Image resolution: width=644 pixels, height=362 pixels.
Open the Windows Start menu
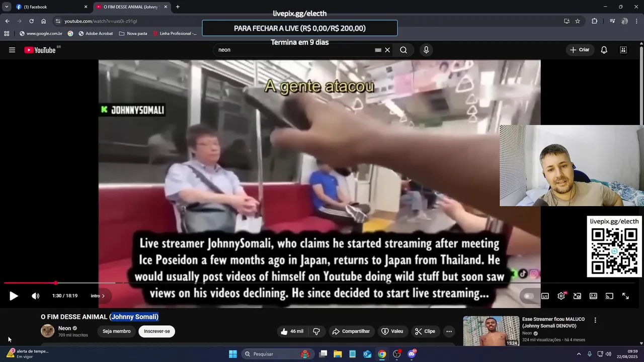(x=233, y=354)
